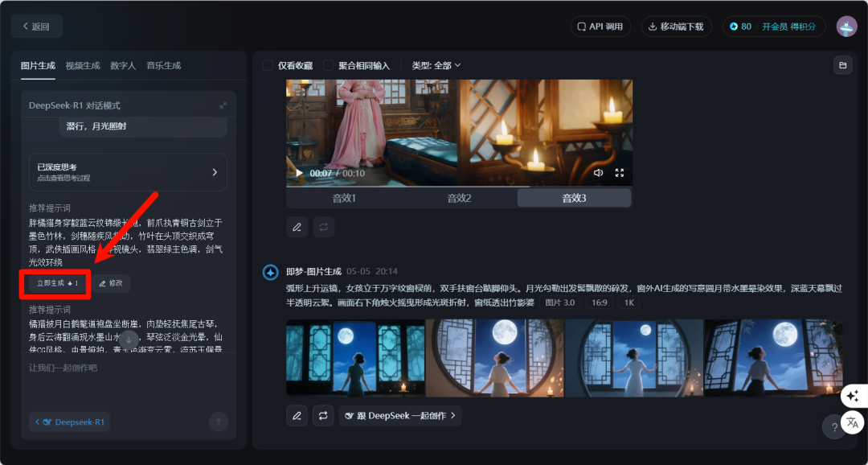Enter fullscreen on the video player

620,172
